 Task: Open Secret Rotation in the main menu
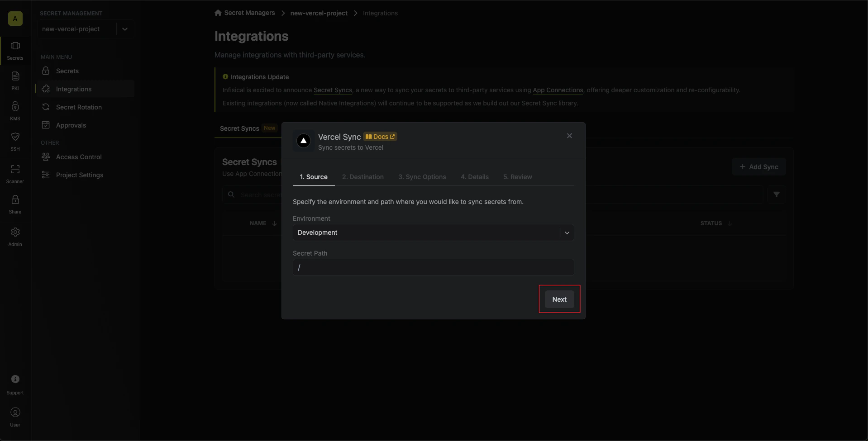pyautogui.click(x=85, y=107)
